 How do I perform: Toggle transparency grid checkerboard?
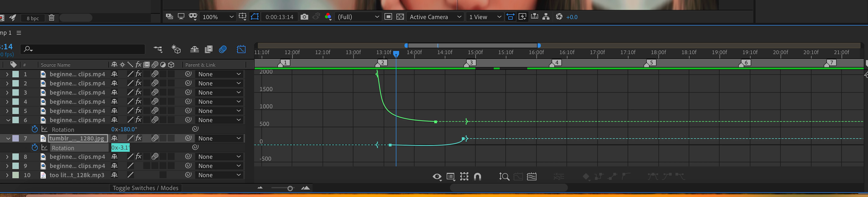(x=400, y=17)
